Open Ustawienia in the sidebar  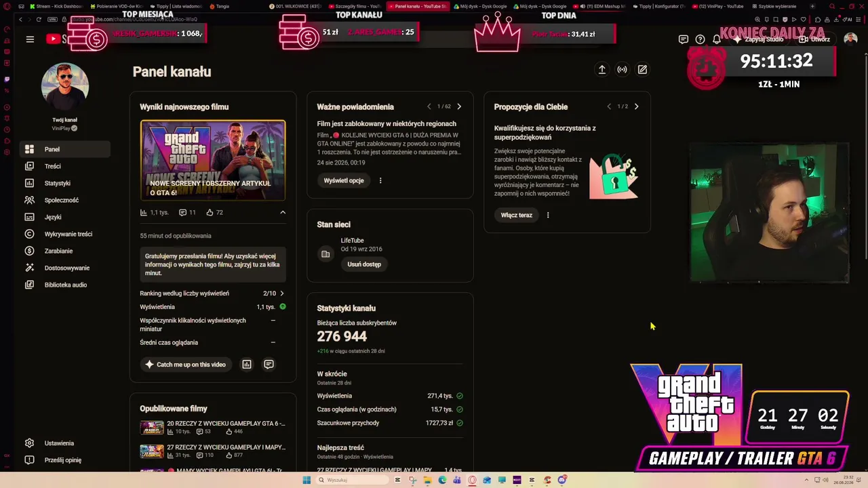point(66,443)
